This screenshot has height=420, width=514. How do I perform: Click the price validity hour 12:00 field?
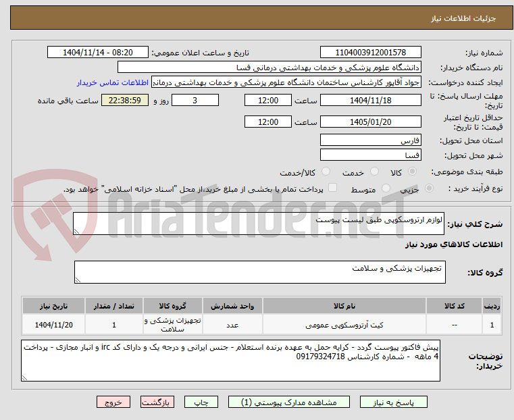268,122
